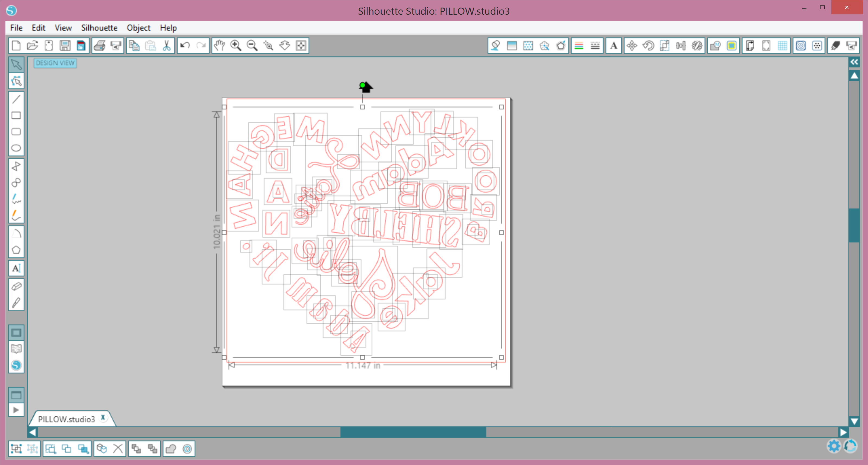The height and width of the screenshot is (465, 868).
Task: Close the PILLOW.studio3 tab
Action: [103, 417]
